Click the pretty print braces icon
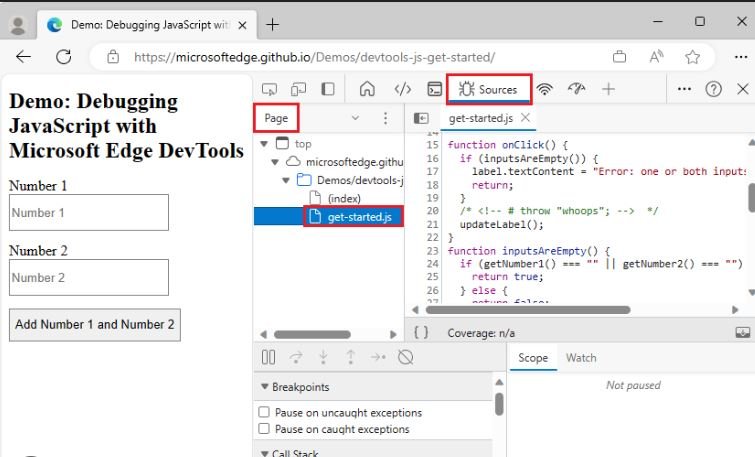755x457 pixels. 421,332
